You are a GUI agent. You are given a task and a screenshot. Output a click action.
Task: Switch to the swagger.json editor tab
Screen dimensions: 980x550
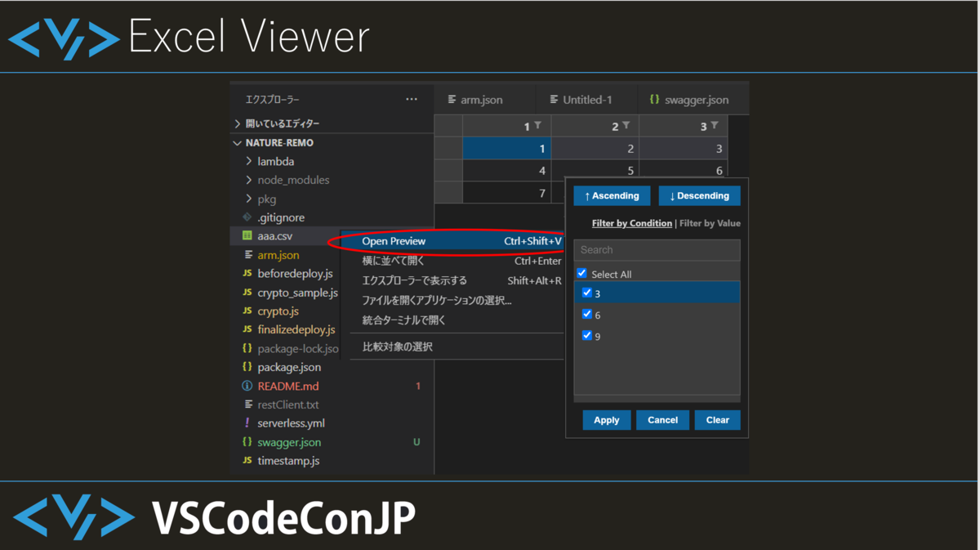693,99
